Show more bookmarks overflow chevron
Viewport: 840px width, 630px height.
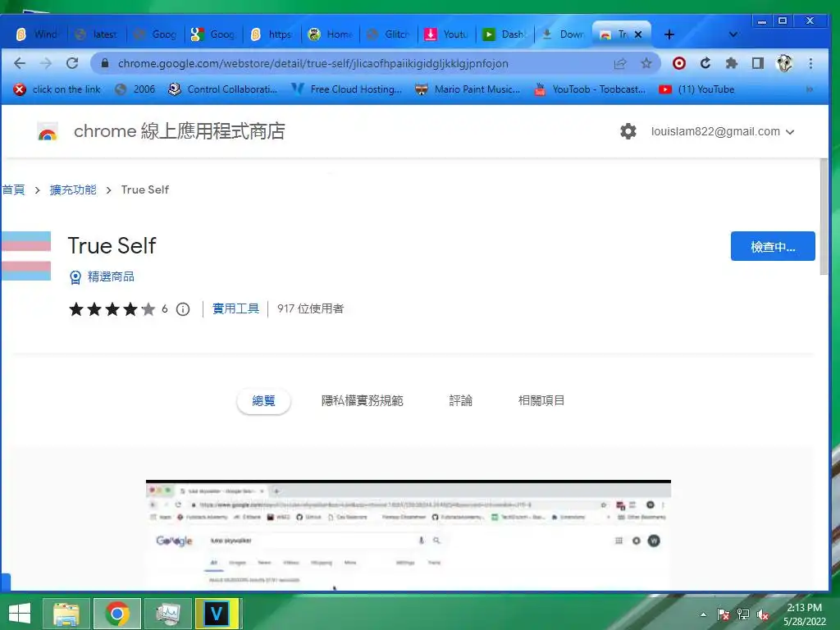click(810, 89)
